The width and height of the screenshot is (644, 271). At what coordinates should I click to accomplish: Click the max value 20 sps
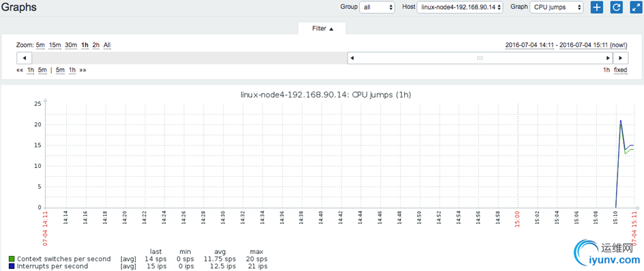tap(258, 259)
